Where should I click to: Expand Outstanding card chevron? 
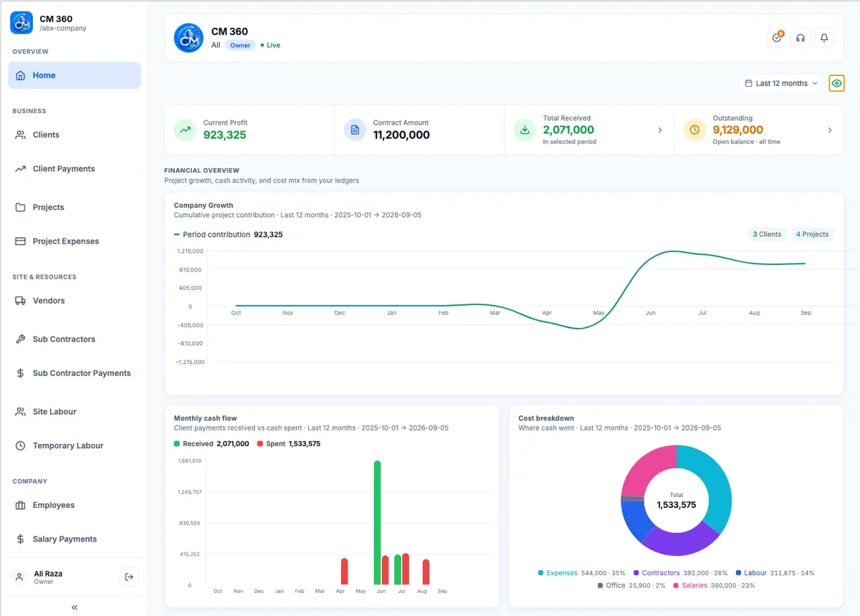pos(830,130)
